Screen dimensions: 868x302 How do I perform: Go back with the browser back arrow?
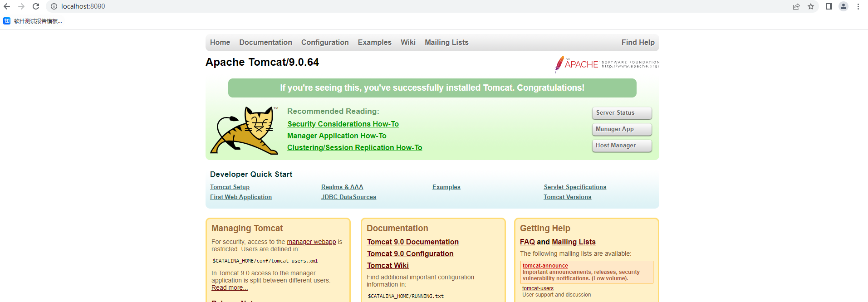click(x=7, y=6)
